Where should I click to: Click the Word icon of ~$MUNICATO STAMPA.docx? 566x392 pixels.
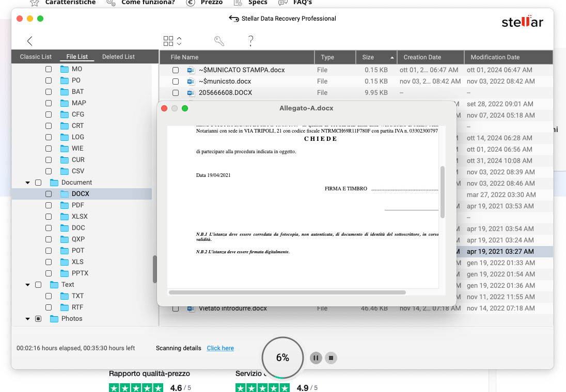pos(191,70)
